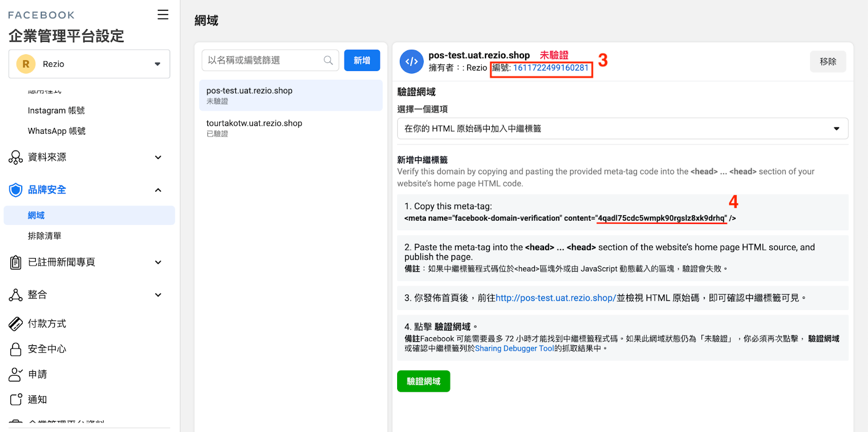Viewport: 868px width, 432px height.
Task: Click the Rezio account avatar icon
Action: [x=25, y=64]
